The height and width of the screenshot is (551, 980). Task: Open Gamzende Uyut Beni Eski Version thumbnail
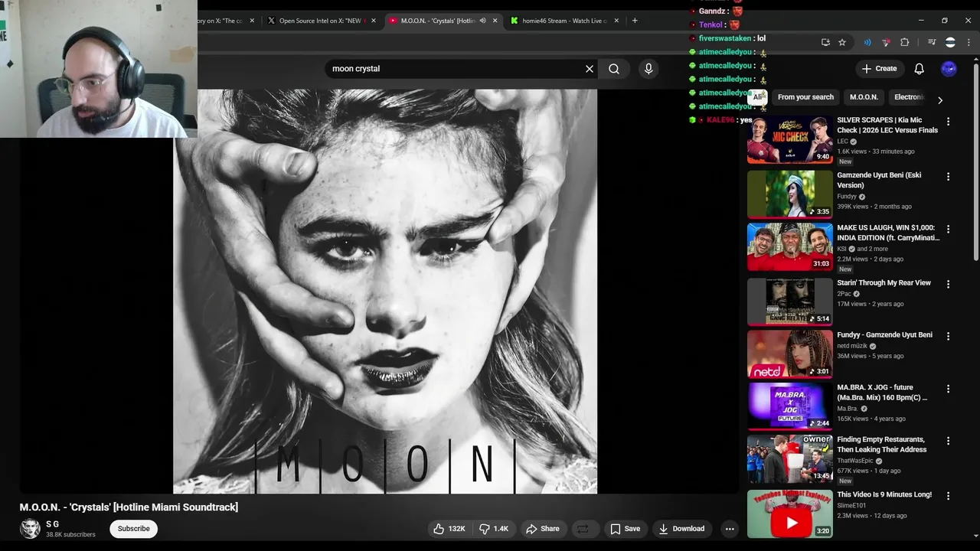tap(789, 194)
